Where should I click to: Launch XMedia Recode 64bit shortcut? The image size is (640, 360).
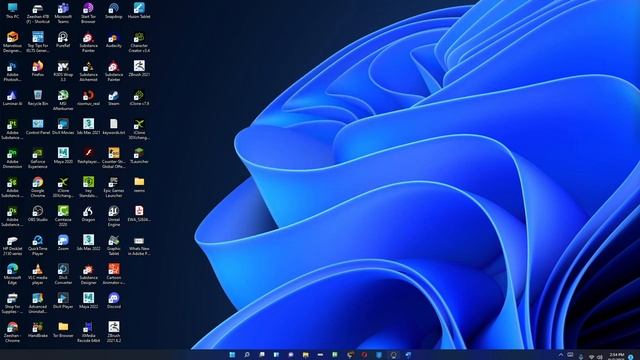(x=88, y=332)
